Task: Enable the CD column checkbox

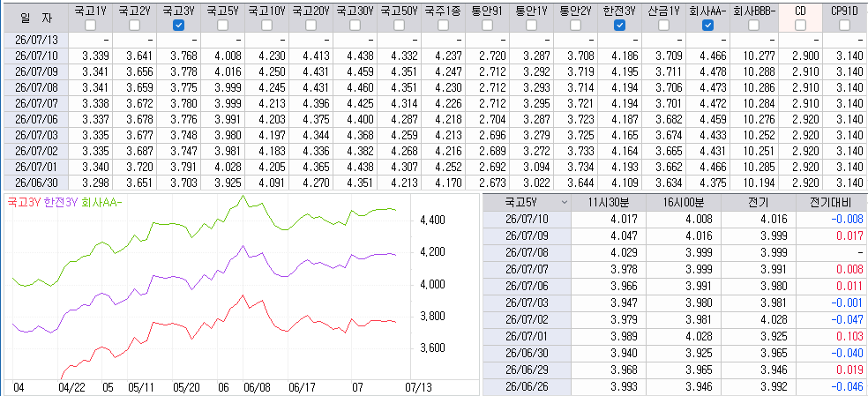Action: point(800,25)
